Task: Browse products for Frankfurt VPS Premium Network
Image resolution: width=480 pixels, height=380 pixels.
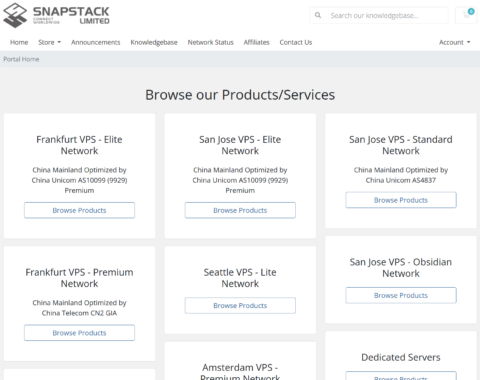Action: pyautogui.click(x=79, y=333)
